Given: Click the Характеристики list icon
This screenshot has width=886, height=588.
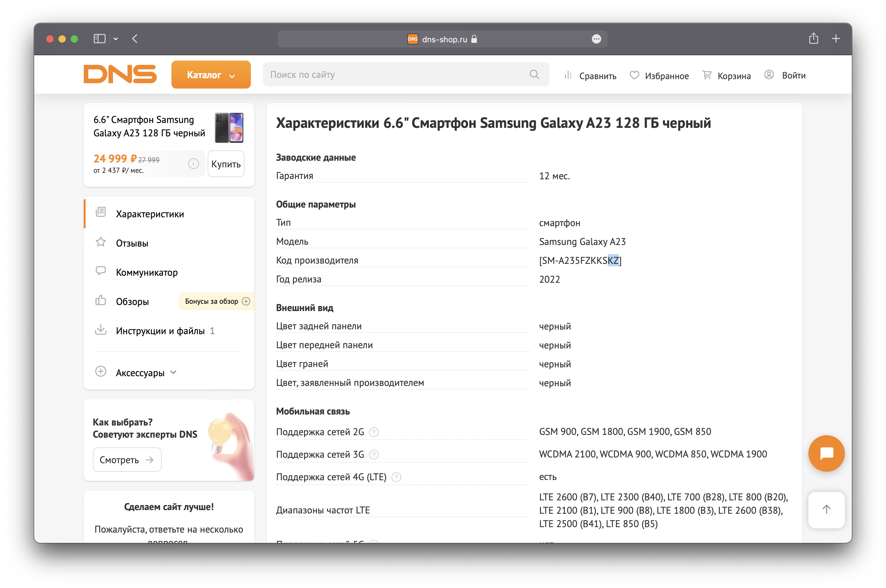Looking at the screenshot, I should 100,212.
